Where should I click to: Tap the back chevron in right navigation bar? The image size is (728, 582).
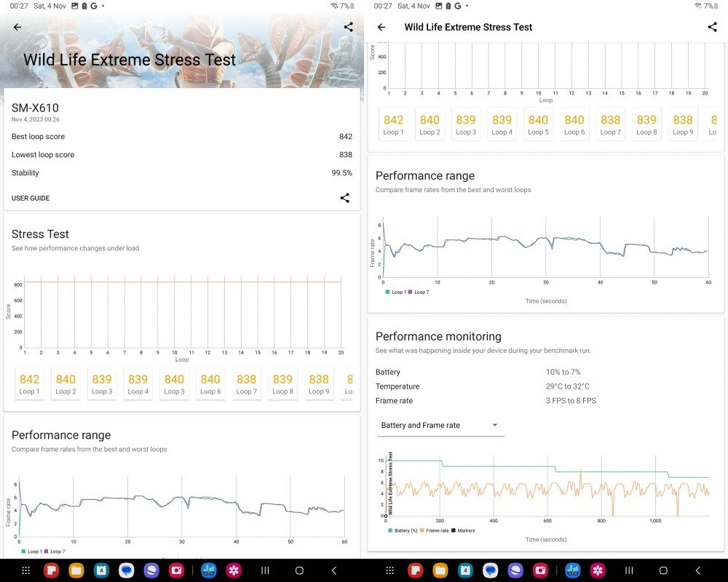[698, 570]
